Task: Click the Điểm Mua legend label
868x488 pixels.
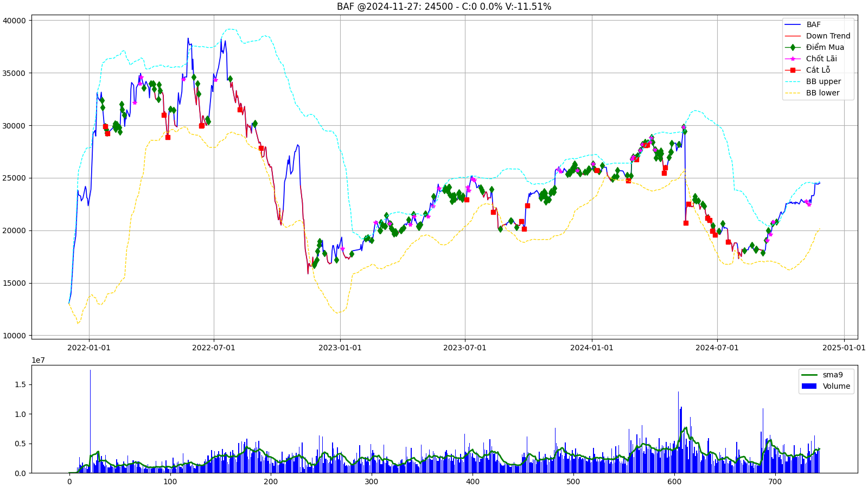Action: 825,47
